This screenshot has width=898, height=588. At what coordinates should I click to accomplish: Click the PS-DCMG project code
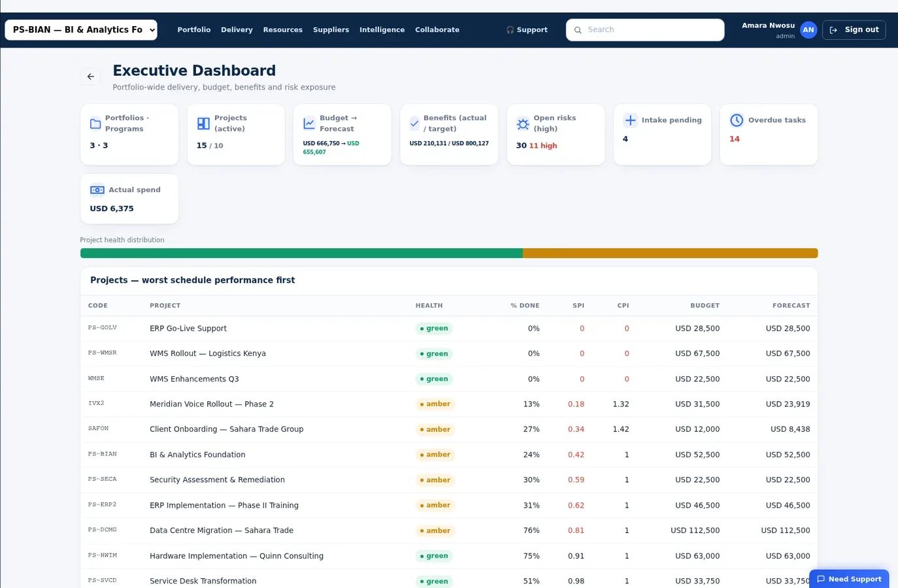pos(103,530)
